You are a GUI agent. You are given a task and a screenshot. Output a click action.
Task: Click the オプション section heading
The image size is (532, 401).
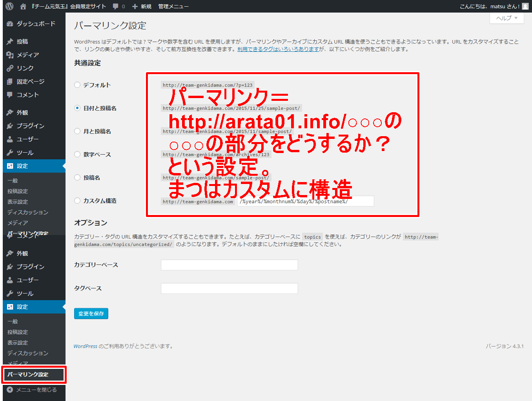91,222
